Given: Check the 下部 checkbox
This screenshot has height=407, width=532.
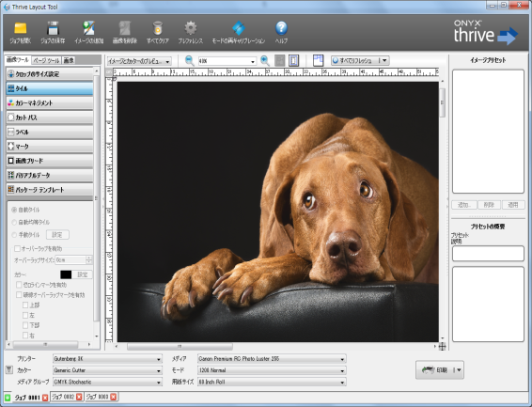Looking at the screenshot, I should coord(25,325).
